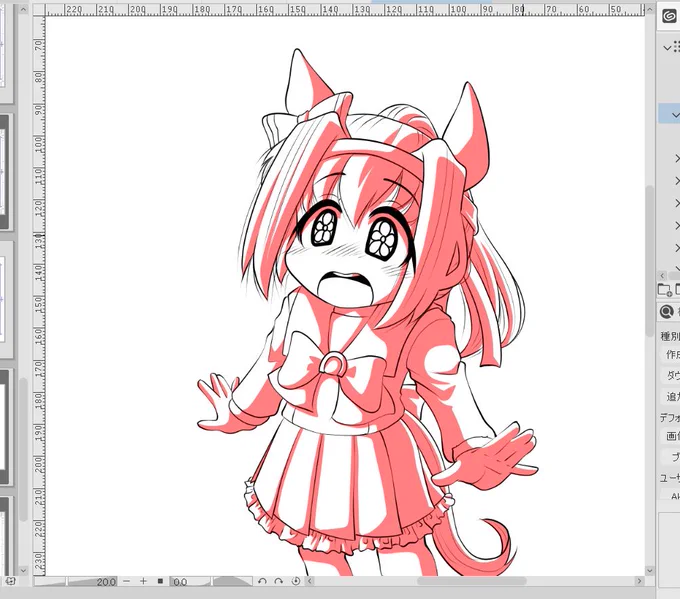Click the canvas horizontal scrollbar thumb
This screenshot has height=599, width=680.
[472, 581]
